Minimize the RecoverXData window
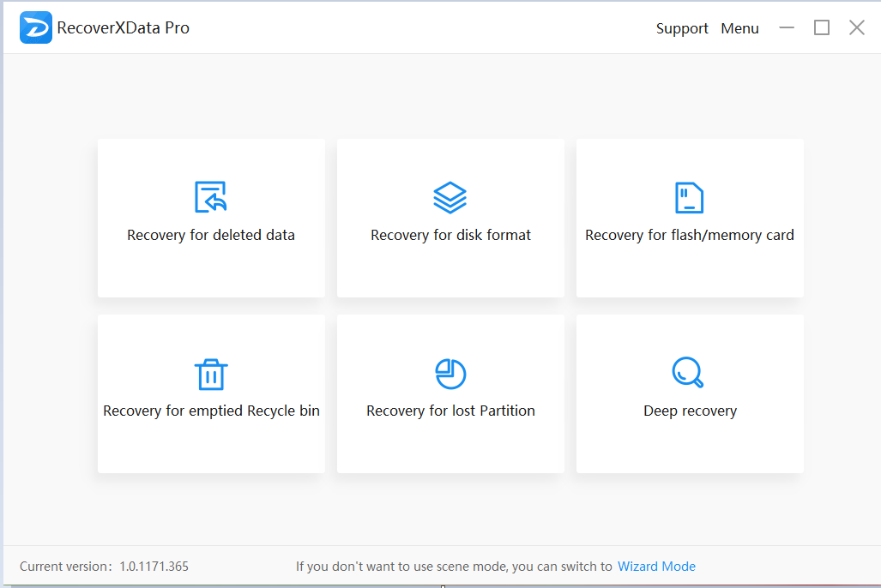 [x=787, y=28]
